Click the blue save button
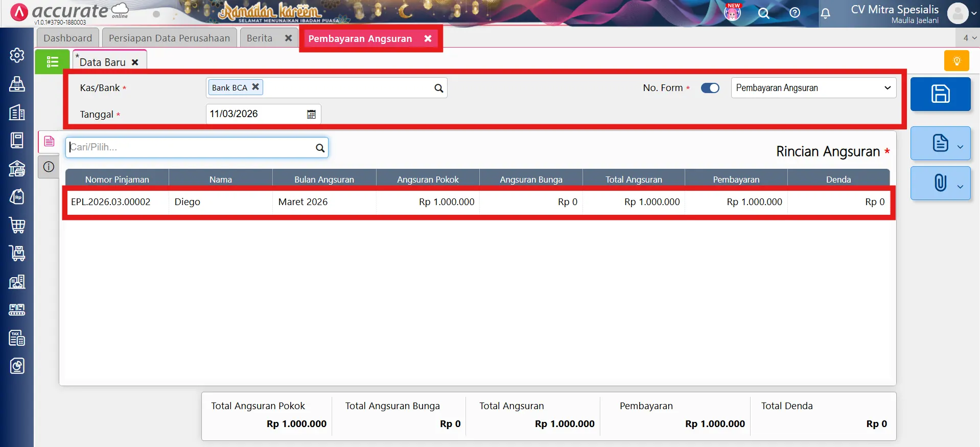 click(x=940, y=94)
